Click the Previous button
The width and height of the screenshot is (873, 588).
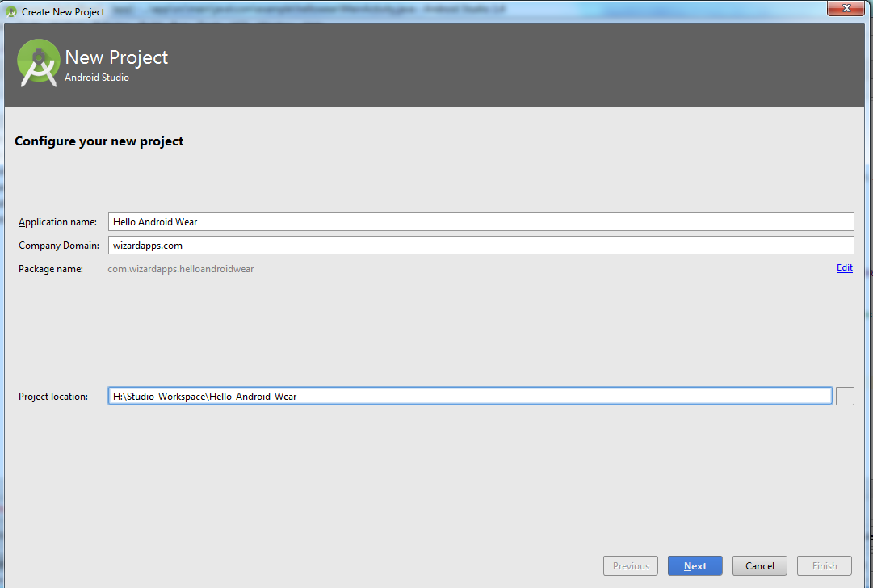point(630,565)
